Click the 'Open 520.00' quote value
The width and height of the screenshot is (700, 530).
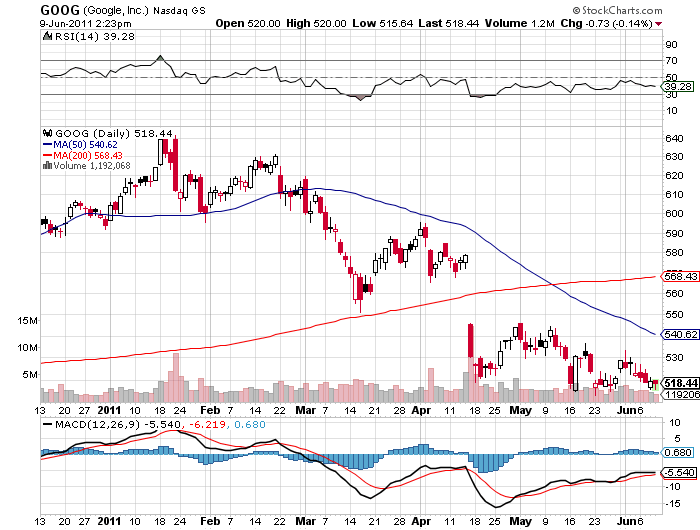click(x=248, y=23)
